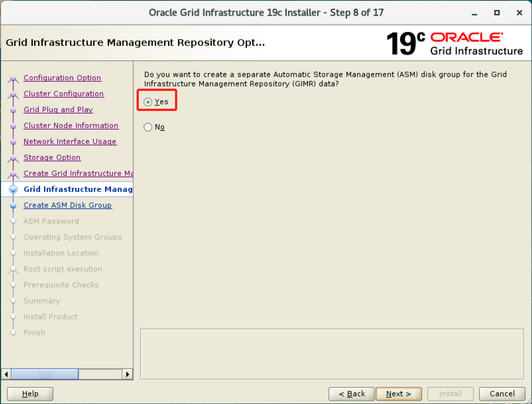Click the Installation Location step text
Viewport: 532px width, 404px height.
coord(61,253)
